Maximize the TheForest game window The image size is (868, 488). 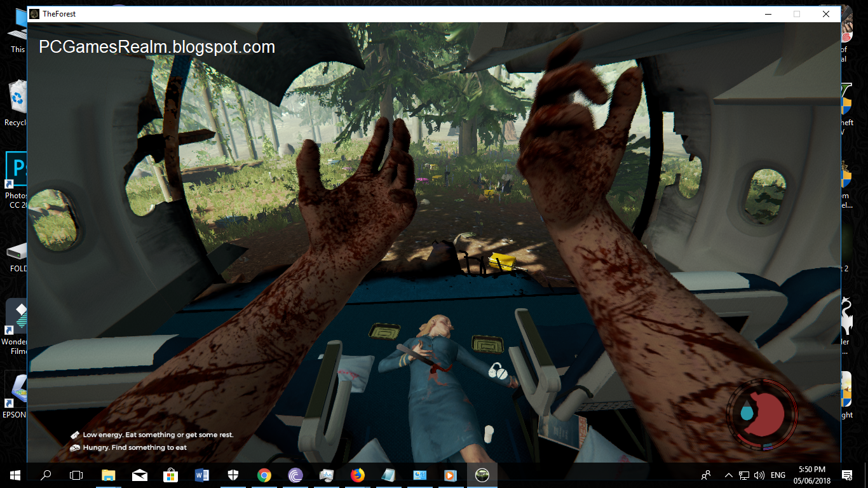tap(797, 14)
